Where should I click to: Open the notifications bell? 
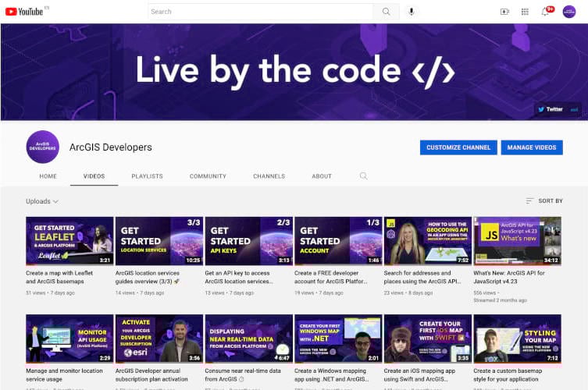[546, 12]
